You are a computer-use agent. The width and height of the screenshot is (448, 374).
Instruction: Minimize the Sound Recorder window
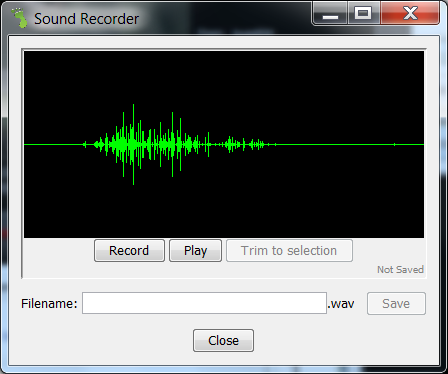click(x=330, y=14)
